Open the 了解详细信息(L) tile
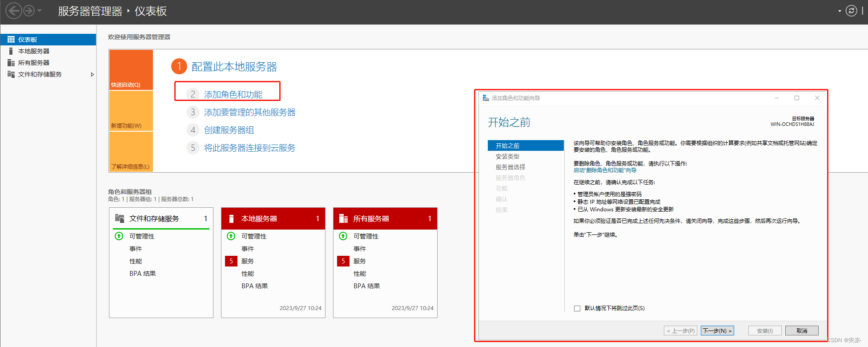Viewport: 868px width, 347px height. (x=131, y=152)
